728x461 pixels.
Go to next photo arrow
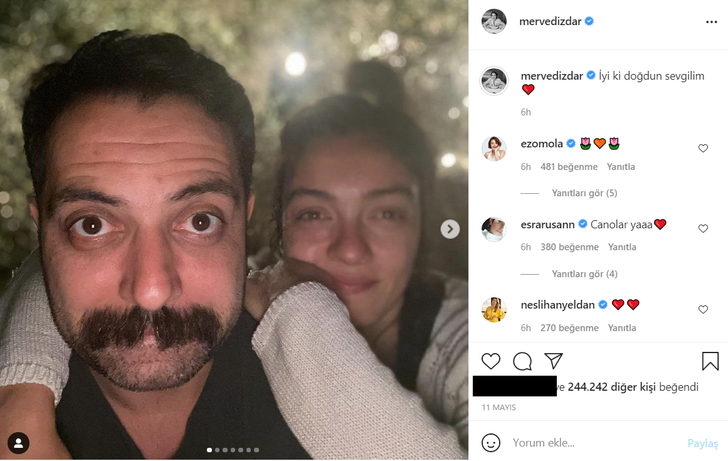pos(450,229)
